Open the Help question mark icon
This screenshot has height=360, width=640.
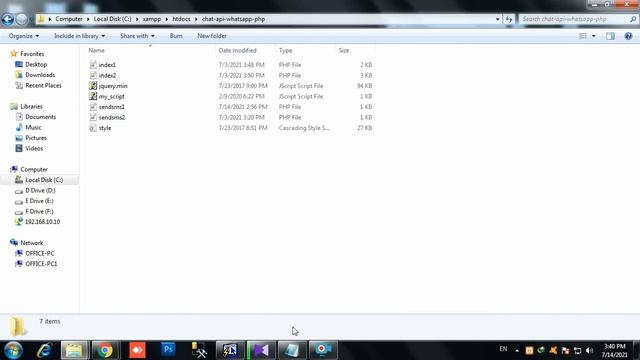[x=628, y=36]
